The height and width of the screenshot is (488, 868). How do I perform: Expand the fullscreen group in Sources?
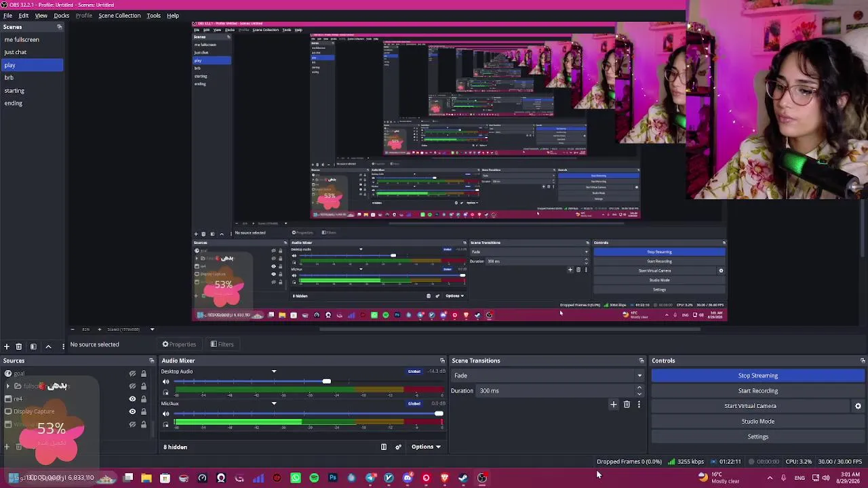click(8, 386)
